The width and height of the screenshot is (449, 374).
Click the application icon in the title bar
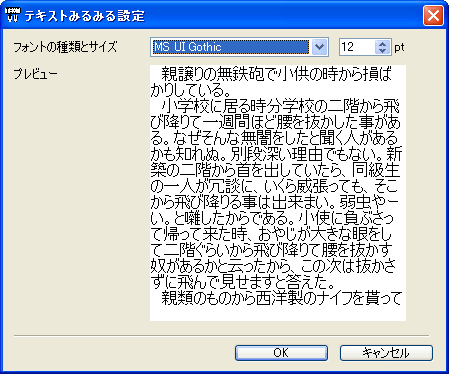click(x=13, y=15)
